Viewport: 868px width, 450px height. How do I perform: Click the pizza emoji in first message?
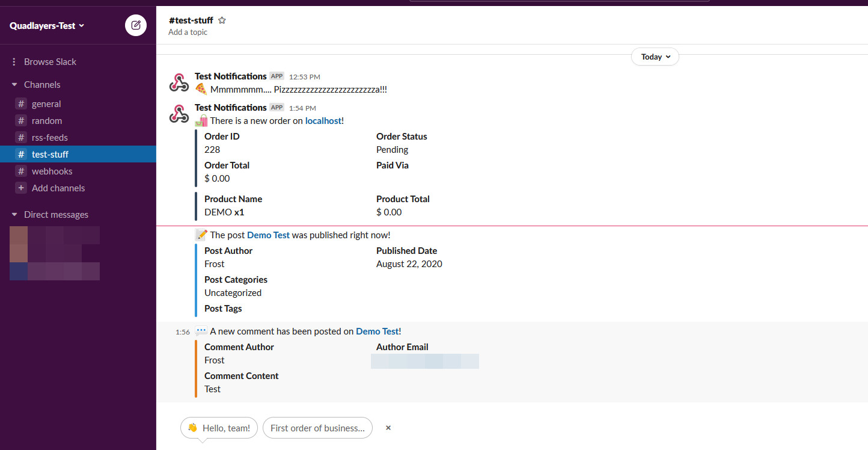click(x=201, y=89)
